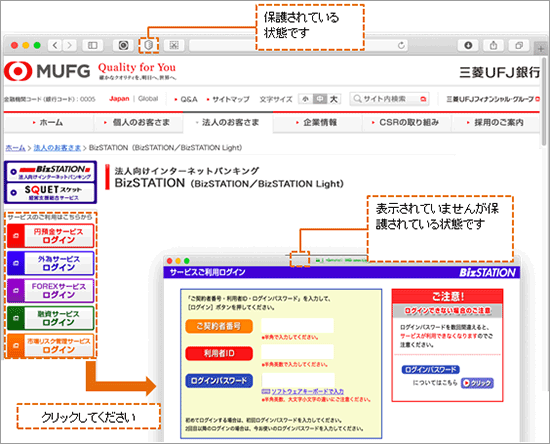Click the ログインパスワード label in notice box
The height and width of the screenshot is (444, 550).
[430, 370]
